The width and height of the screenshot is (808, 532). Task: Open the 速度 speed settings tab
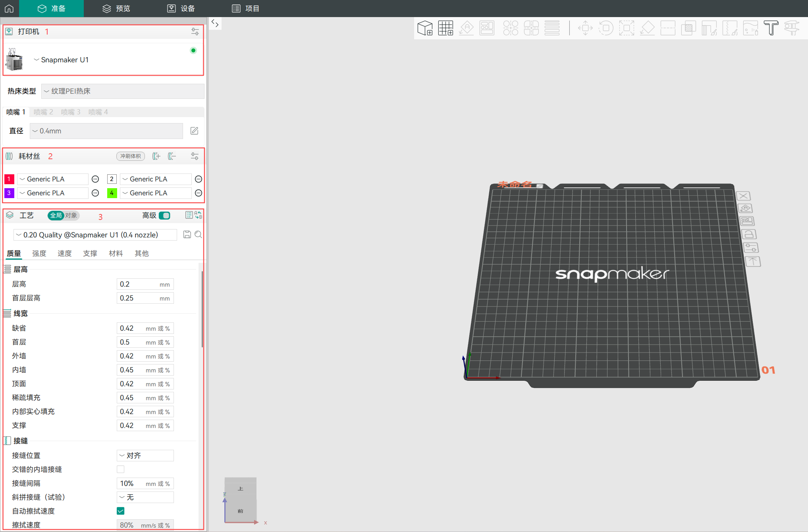64,253
